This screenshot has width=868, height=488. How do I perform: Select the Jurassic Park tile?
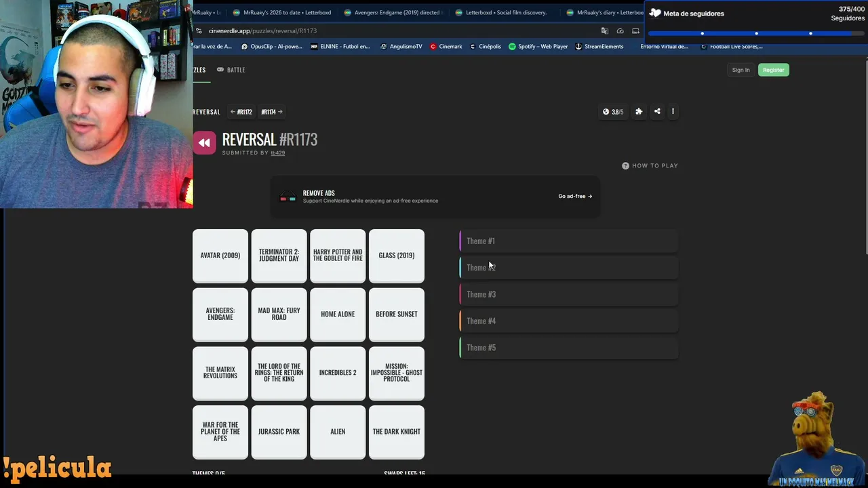click(x=279, y=432)
